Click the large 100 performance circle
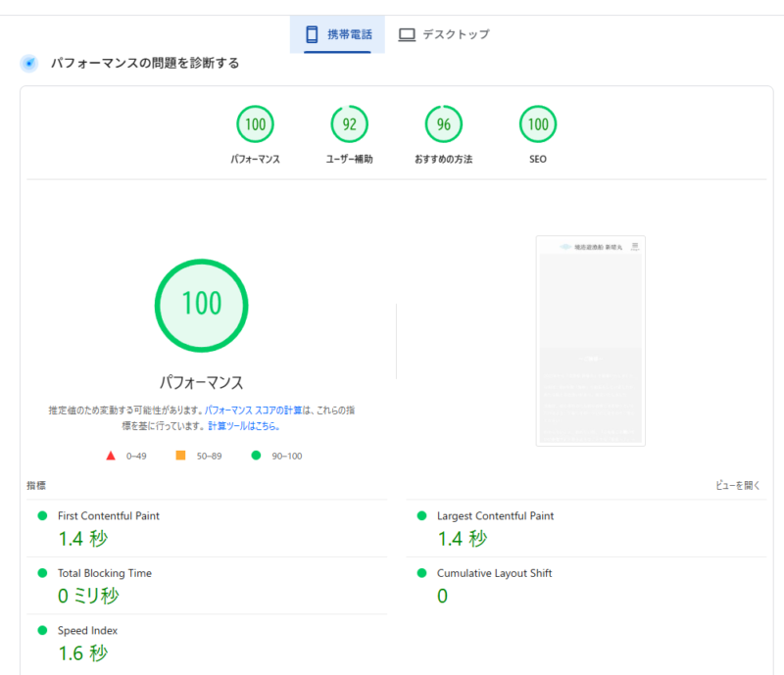 tap(201, 304)
